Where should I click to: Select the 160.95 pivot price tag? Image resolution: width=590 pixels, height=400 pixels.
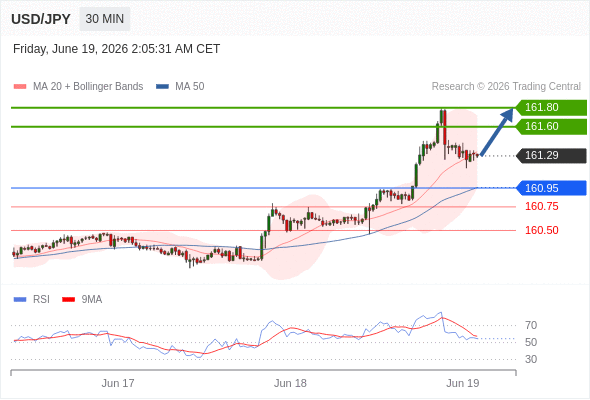tap(551, 188)
